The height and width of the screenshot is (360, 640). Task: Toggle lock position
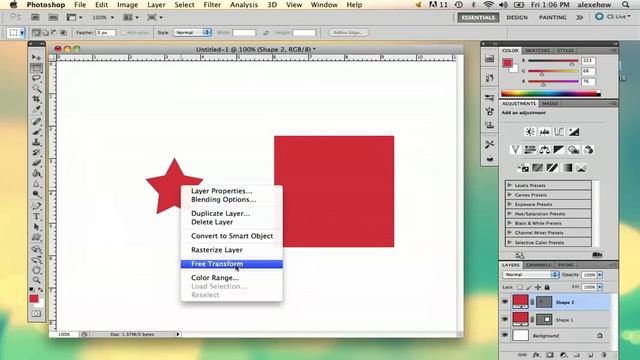click(538, 287)
